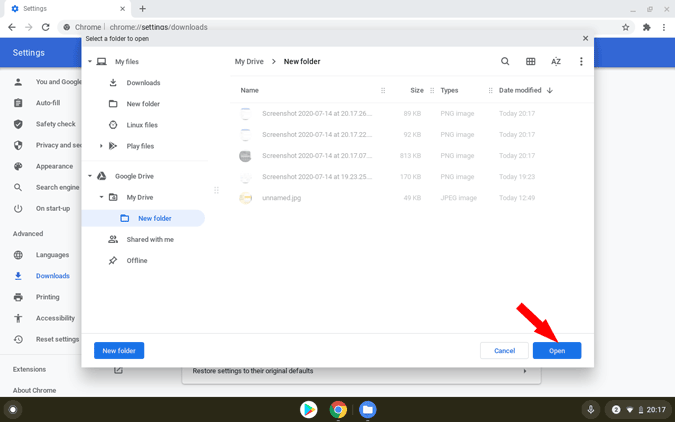Screen dimensions: 675x422
Task: Open Play Store from shelf
Action: (309, 410)
